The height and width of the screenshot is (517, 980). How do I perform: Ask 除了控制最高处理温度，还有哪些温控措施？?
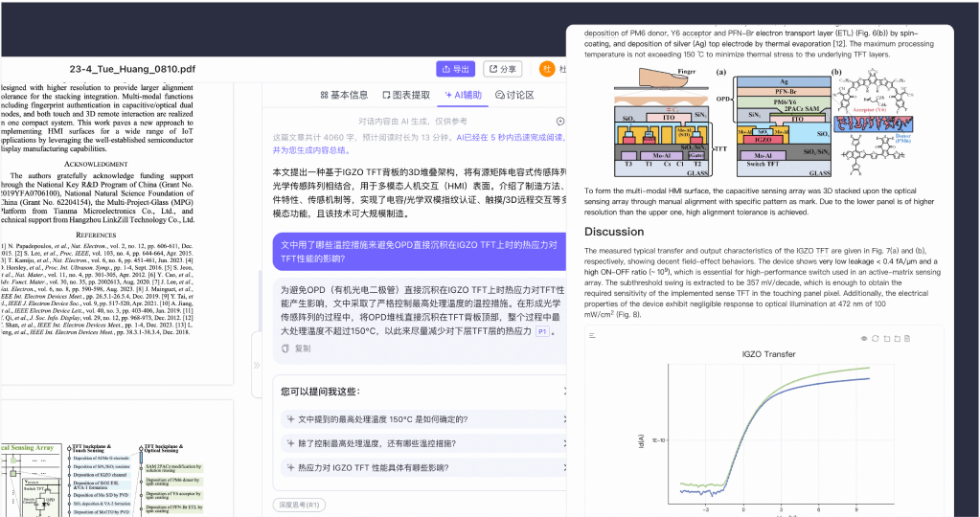click(424, 443)
